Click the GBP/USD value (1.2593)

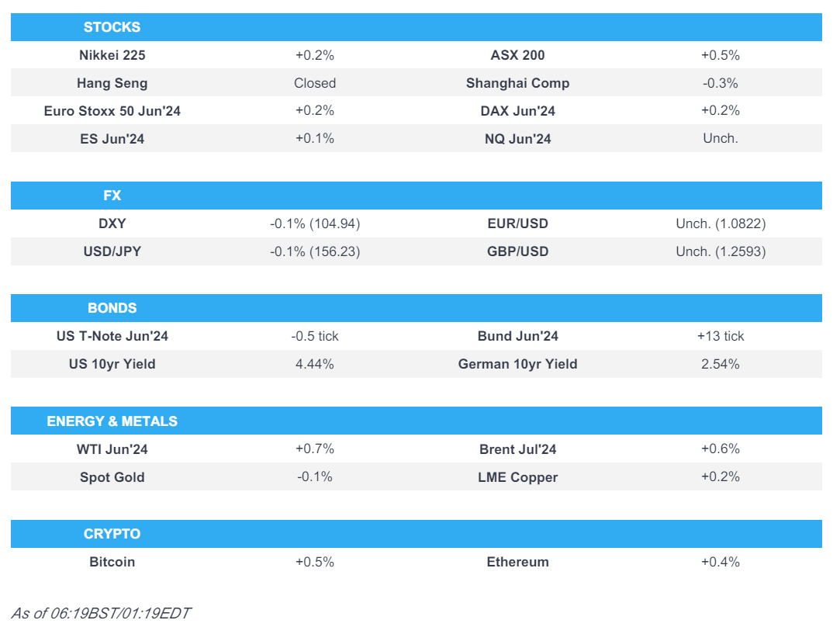point(721,251)
